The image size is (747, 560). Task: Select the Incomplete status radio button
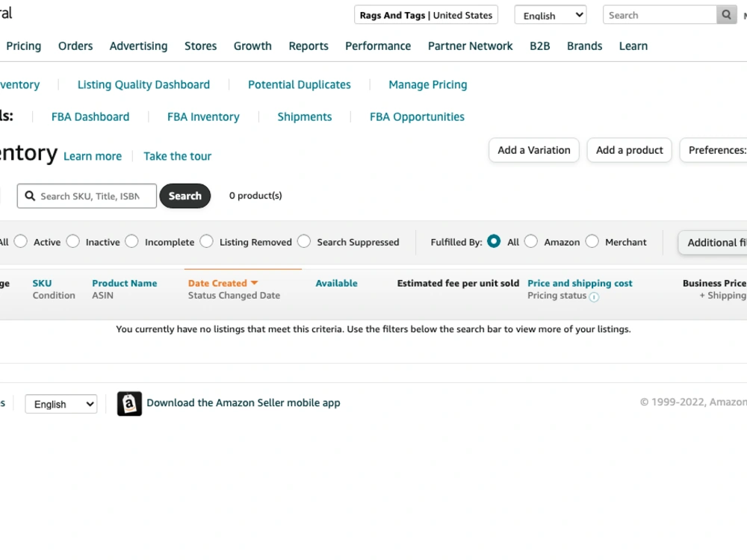pos(132,241)
